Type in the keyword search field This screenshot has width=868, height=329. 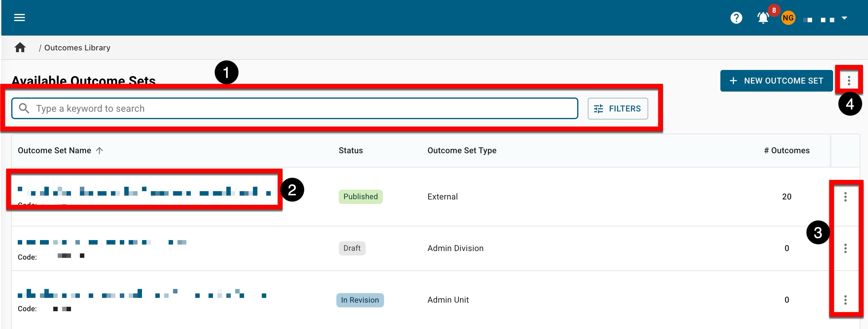(x=303, y=108)
